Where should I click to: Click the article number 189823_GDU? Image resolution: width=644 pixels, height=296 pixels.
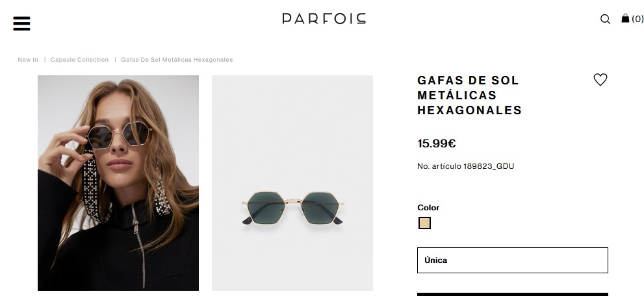coord(465,166)
